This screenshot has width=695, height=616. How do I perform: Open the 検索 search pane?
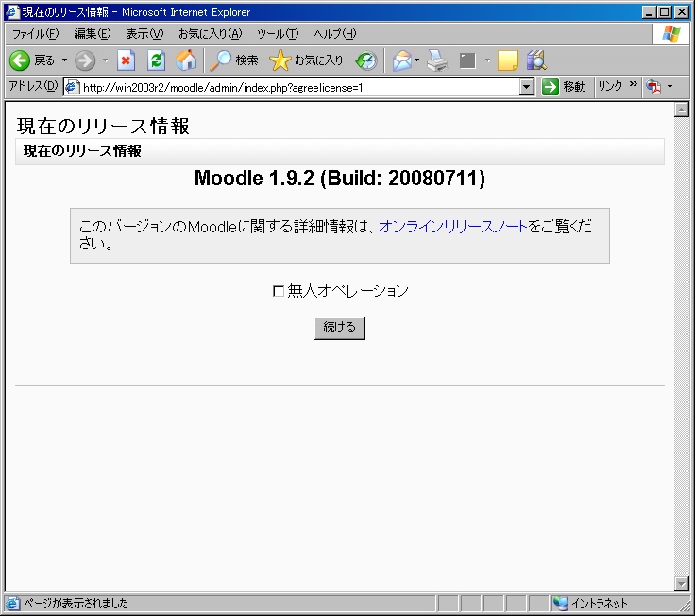coord(233,60)
